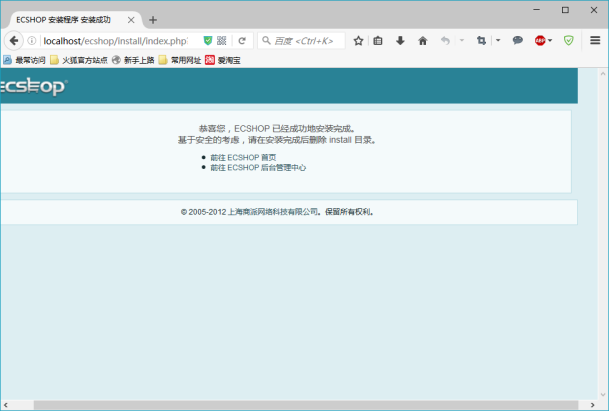Click the ECSHOP logo

(33, 87)
